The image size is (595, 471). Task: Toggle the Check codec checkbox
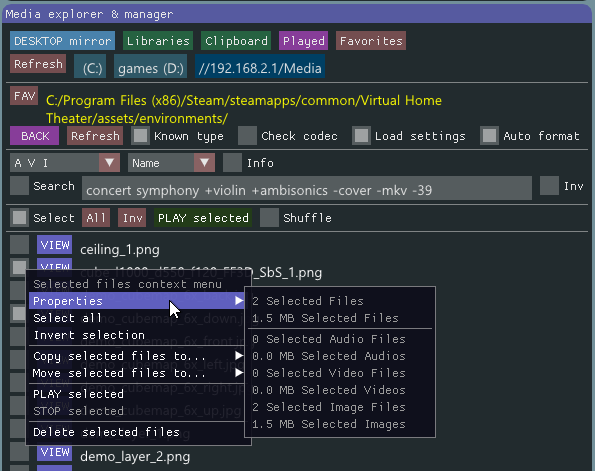[x=247, y=136]
